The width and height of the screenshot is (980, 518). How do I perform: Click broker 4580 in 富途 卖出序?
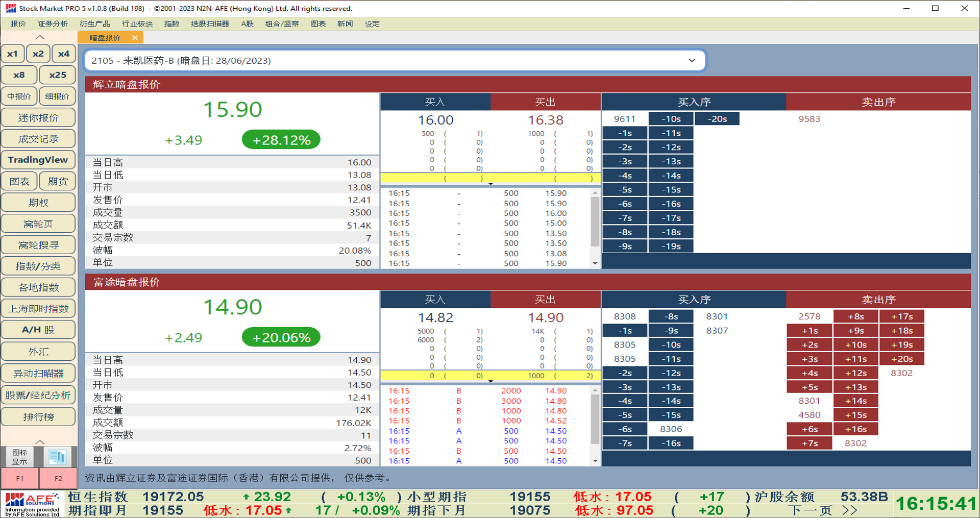pyautogui.click(x=810, y=415)
